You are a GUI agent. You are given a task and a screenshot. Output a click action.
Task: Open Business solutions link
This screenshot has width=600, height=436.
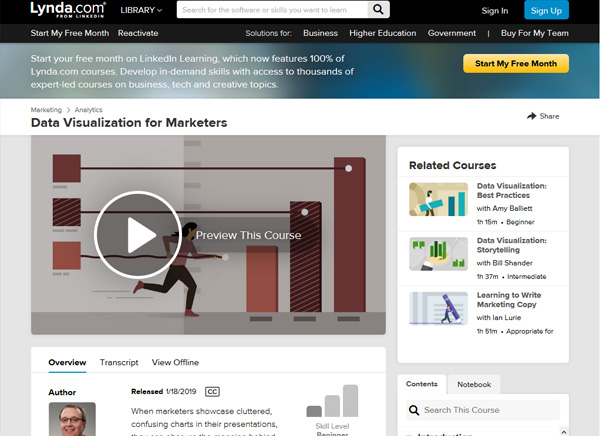click(x=320, y=33)
